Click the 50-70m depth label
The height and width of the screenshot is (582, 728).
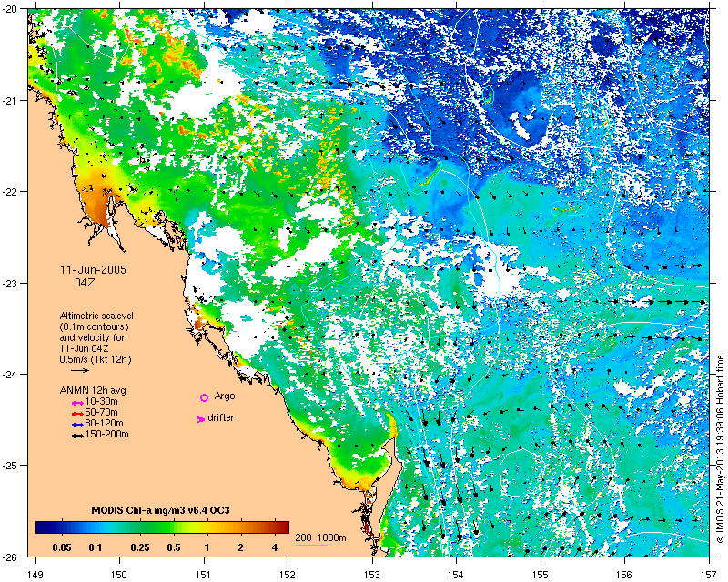click(102, 412)
